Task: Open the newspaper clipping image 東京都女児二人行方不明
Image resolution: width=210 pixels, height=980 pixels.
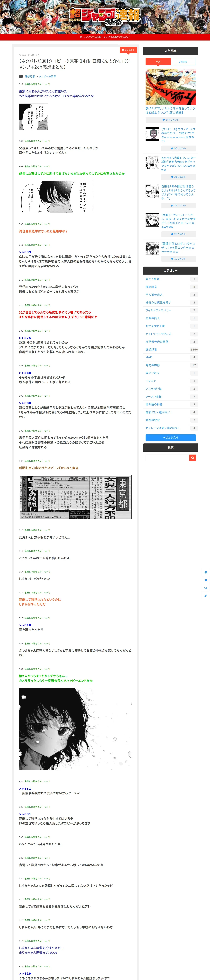Action: [75, 497]
